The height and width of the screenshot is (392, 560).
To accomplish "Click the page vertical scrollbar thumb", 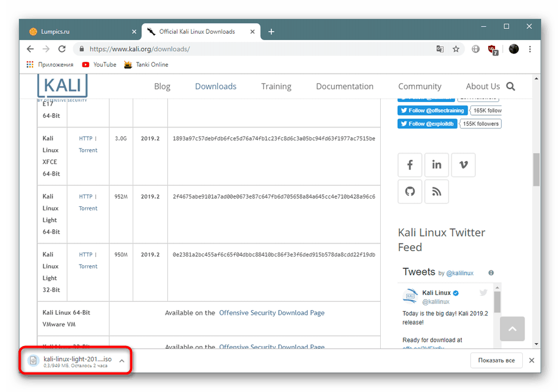I will 536,170.
